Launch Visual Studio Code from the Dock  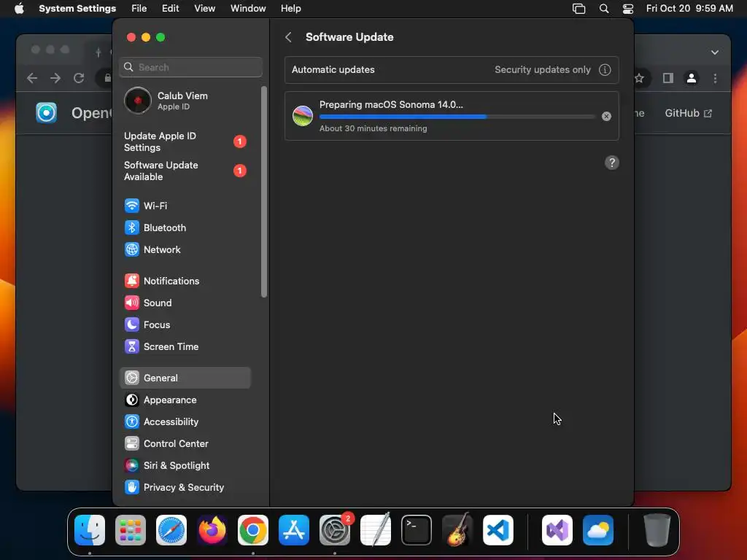[x=498, y=530]
